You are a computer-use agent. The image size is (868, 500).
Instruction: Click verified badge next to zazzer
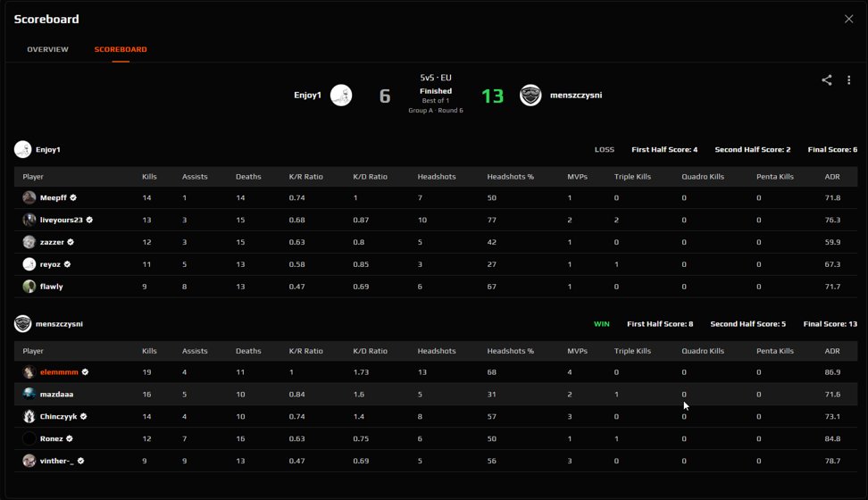tap(71, 242)
